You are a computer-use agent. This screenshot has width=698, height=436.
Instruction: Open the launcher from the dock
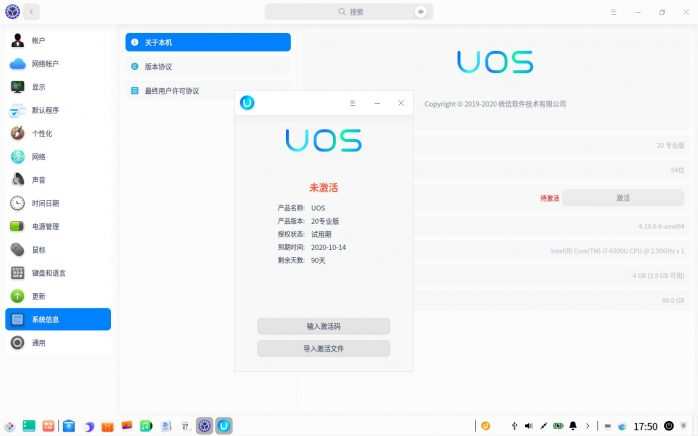coord(10,426)
